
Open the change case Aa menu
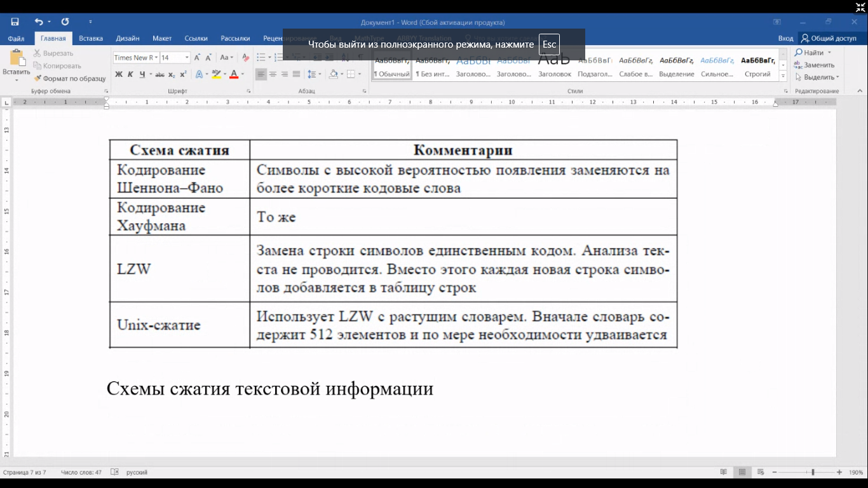226,58
